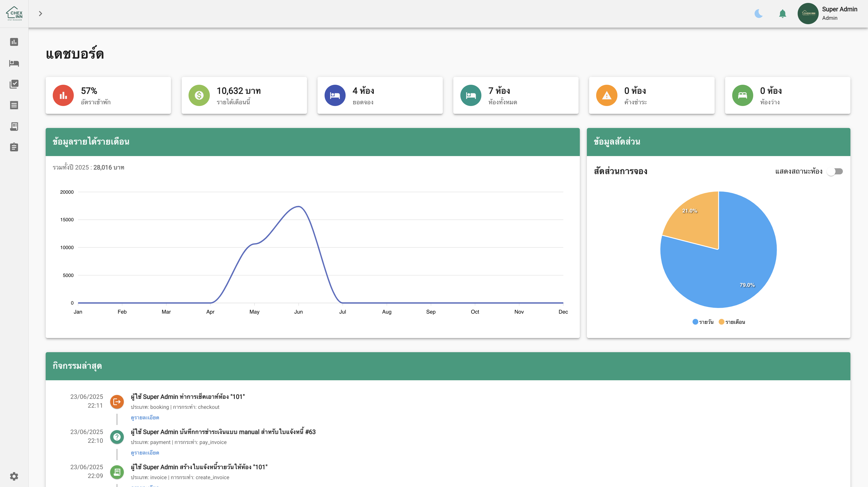This screenshot has width=868, height=487.
Task: Click the กิจกรรมล่าสุด panel header
Action: (448, 366)
